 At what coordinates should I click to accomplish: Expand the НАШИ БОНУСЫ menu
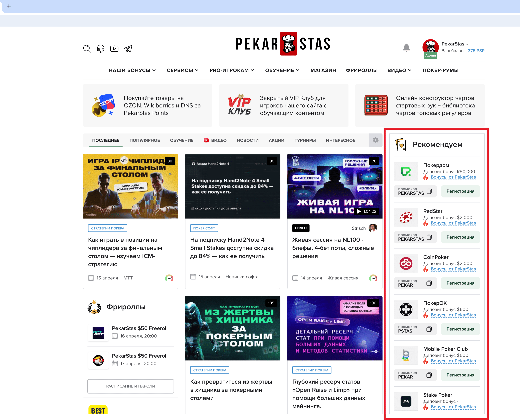[x=132, y=70]
